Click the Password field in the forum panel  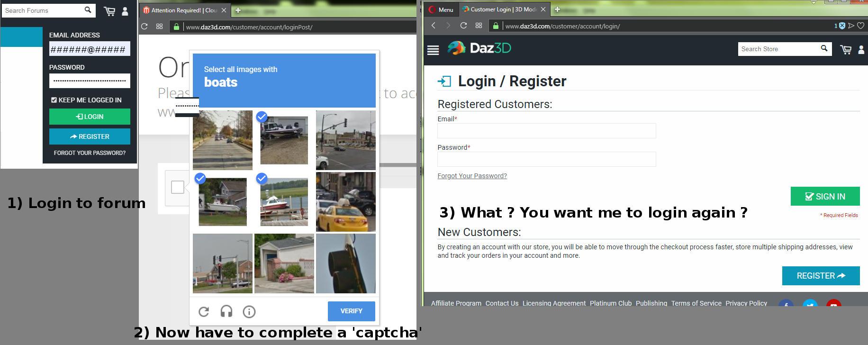tap(90, 81)
